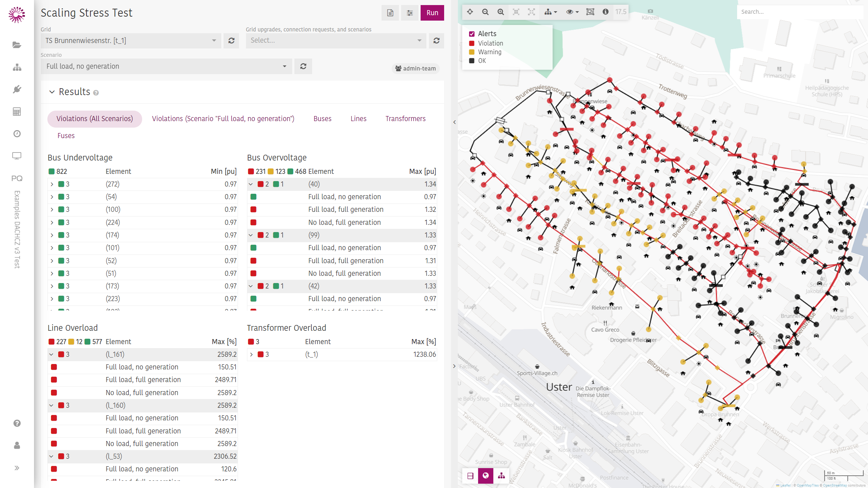Viewport: 868px width, 488px height.
Task: Open the PQ sidebar item
Action: pyautogui.click(x=17, y=178)
